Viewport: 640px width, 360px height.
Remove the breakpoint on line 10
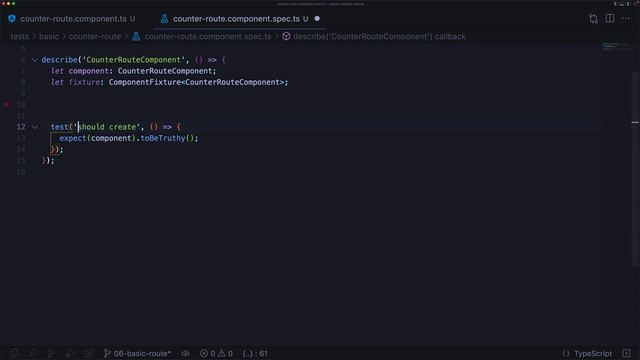point(6,104)
